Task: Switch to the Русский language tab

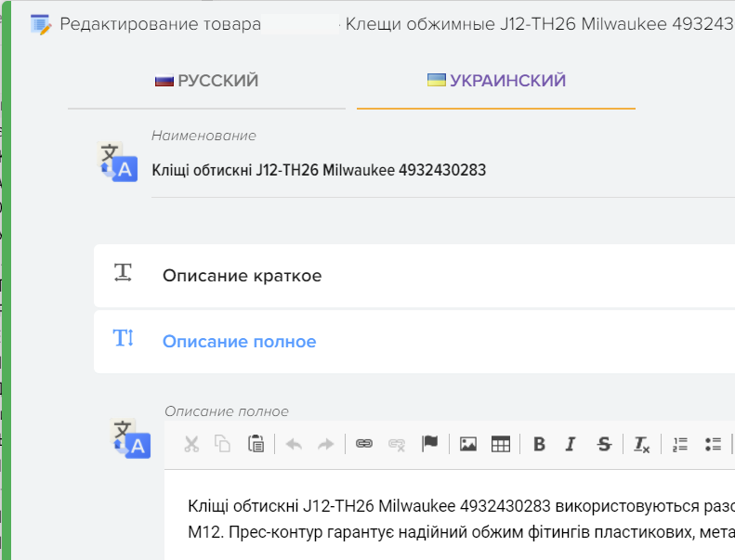Action: coord(206,81)
